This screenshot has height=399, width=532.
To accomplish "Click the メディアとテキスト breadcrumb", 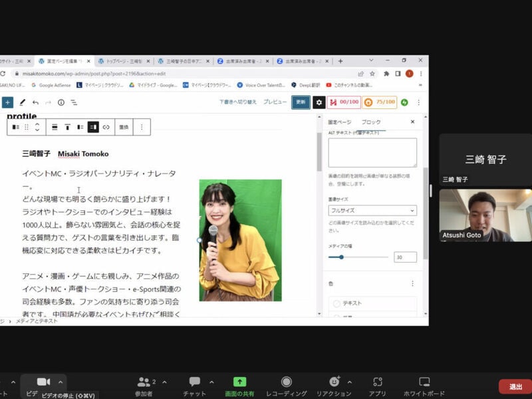I will (37, 321).
